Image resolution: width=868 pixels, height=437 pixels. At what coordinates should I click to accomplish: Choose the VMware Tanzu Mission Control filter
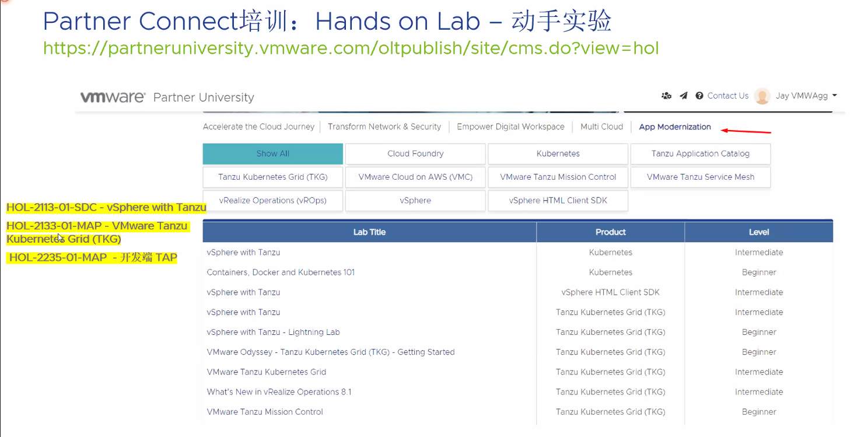(x=558, y=177)
